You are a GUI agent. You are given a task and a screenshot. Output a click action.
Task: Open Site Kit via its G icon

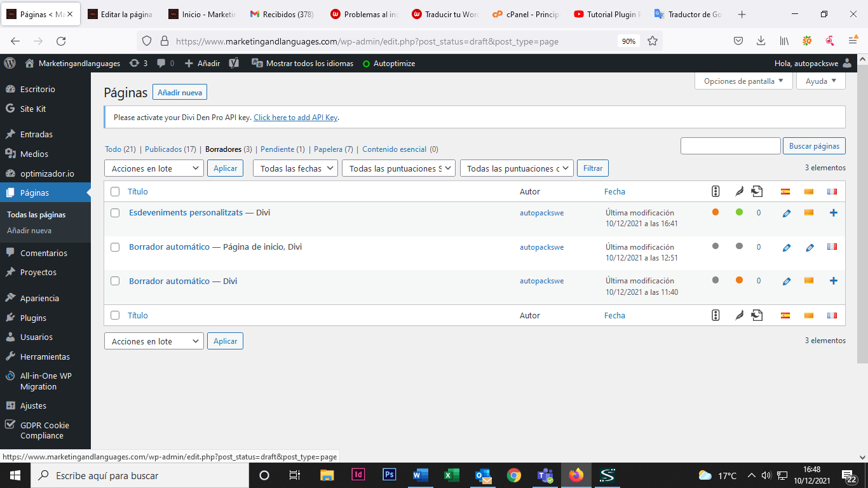click(x=10, y=109)
